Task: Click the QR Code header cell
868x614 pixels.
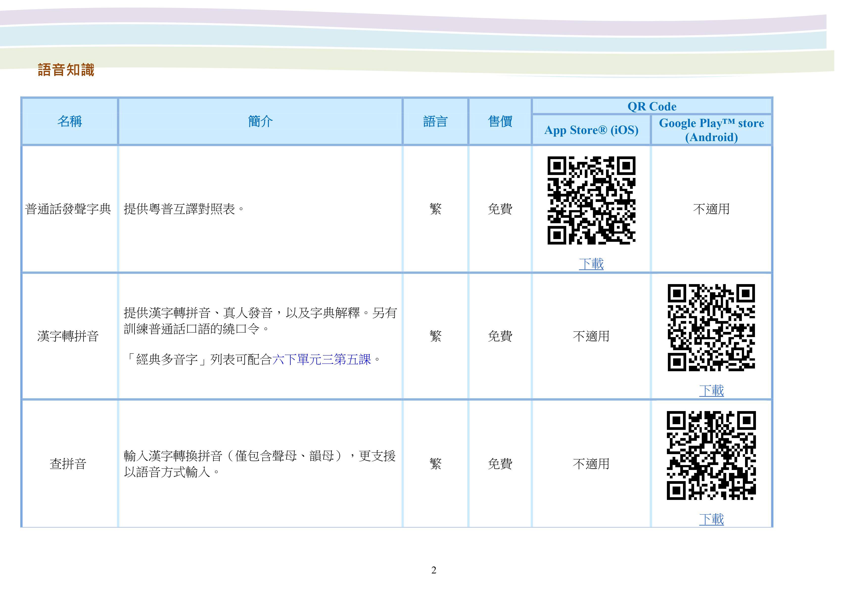Action: click(652, 106)
